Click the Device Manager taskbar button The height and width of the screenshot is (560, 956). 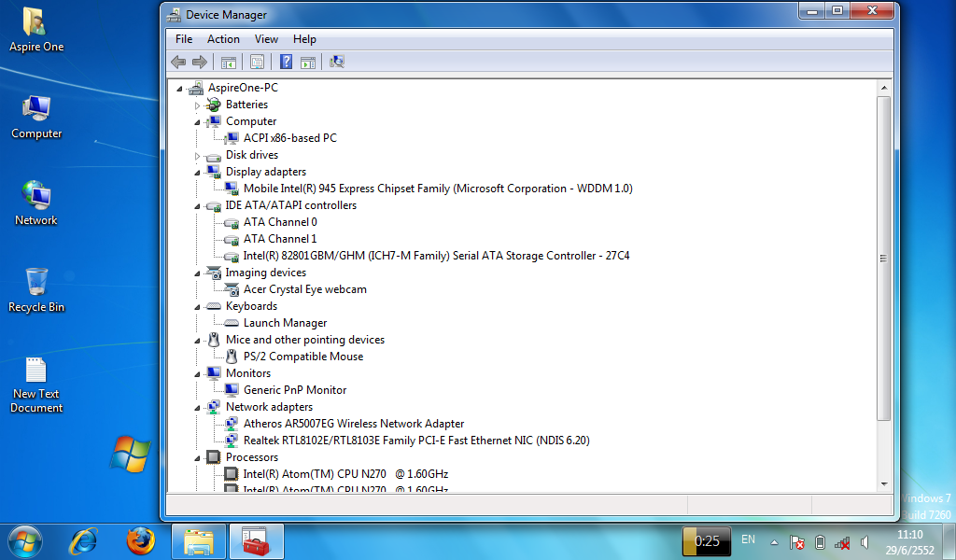coord(257,541)
